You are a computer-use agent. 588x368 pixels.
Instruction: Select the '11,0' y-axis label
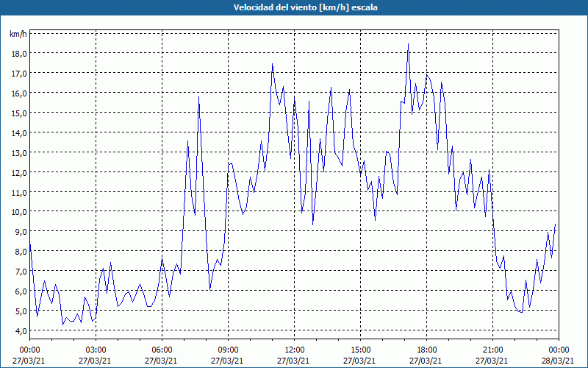(19, 193)
